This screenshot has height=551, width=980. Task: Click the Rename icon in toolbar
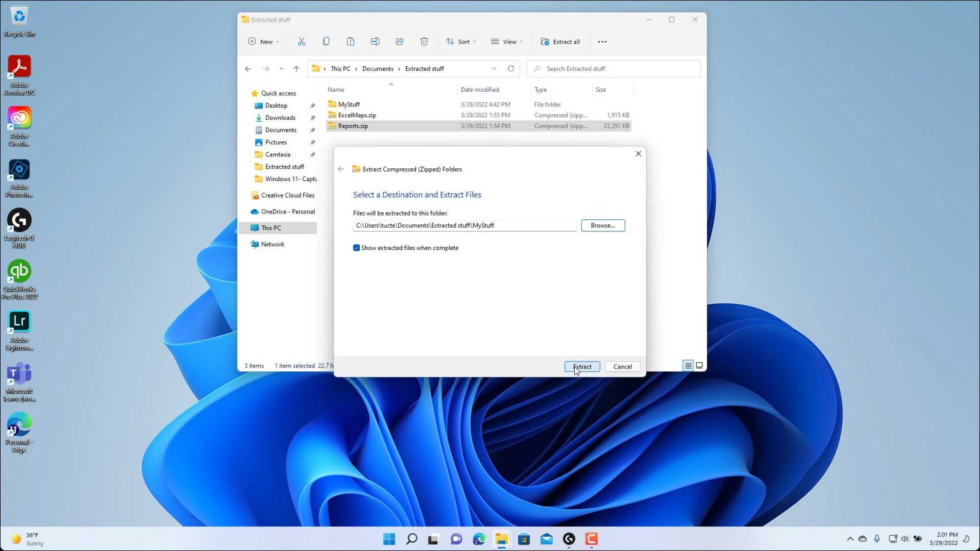(x=375, y=41)
